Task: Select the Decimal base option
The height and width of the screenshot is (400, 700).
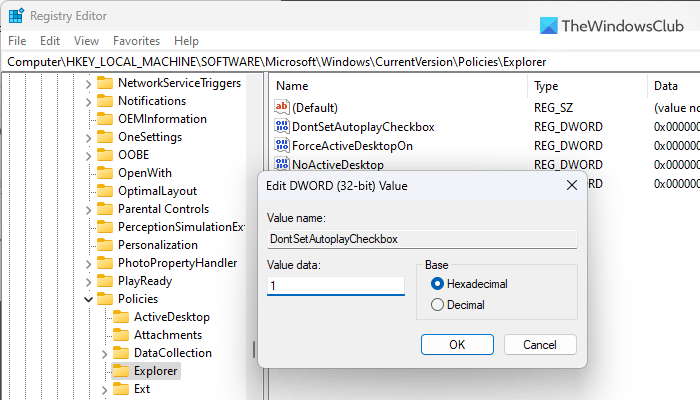Action: tap(436, 305)
